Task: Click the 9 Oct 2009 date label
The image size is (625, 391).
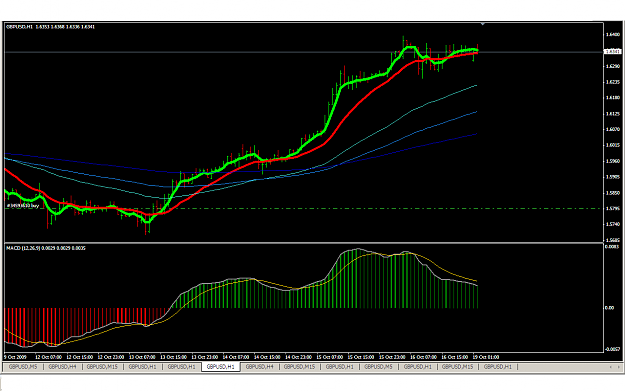Action: [x=15, y=357]
